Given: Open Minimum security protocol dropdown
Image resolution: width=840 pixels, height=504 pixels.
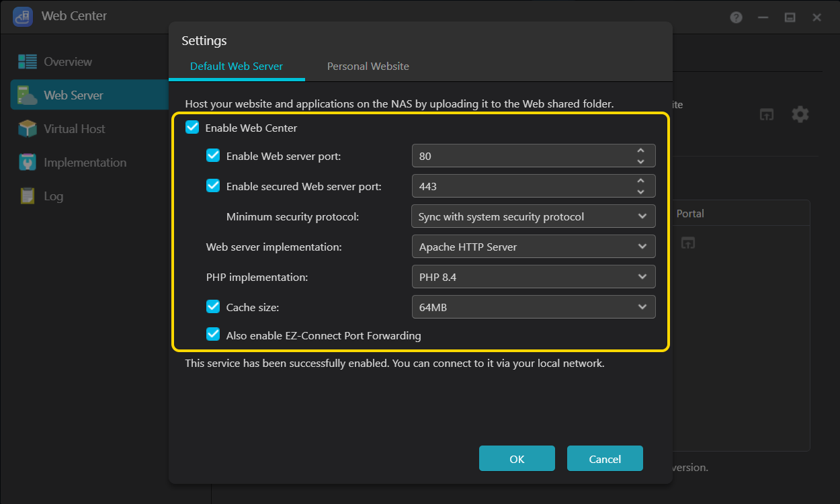Looking at the screenshot, I should coord(533,216).
